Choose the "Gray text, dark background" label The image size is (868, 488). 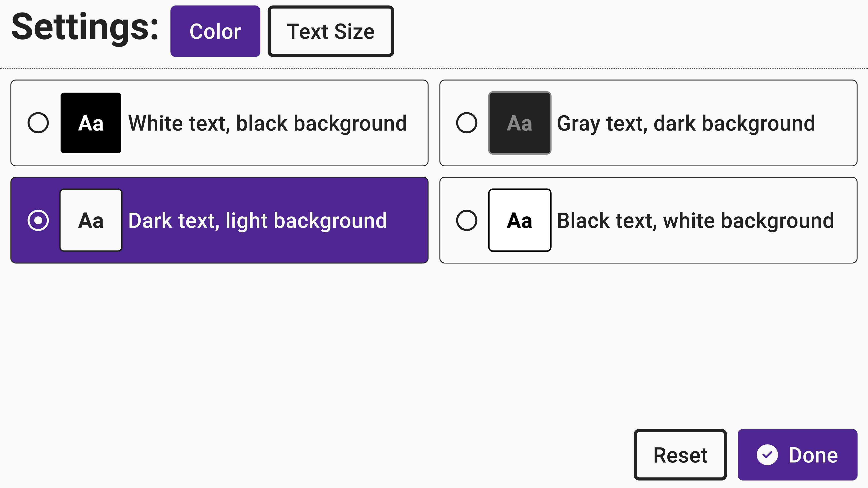click(x=686, y=123)
